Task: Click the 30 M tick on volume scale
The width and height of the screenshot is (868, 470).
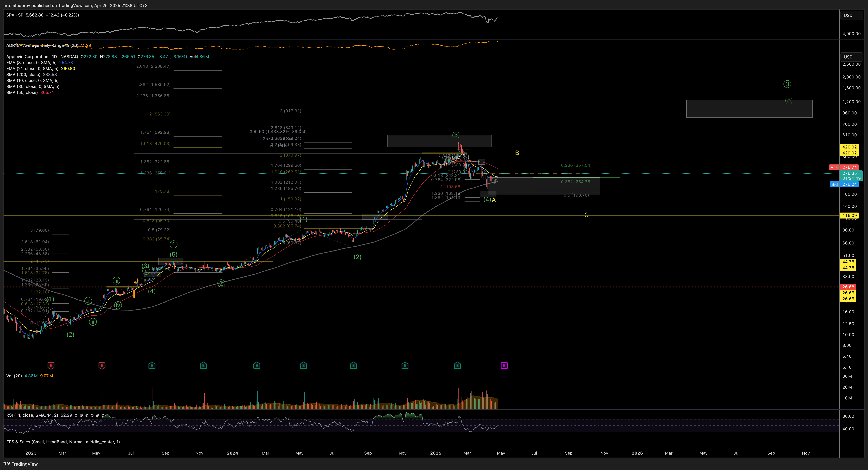Action: click(847, 376)
